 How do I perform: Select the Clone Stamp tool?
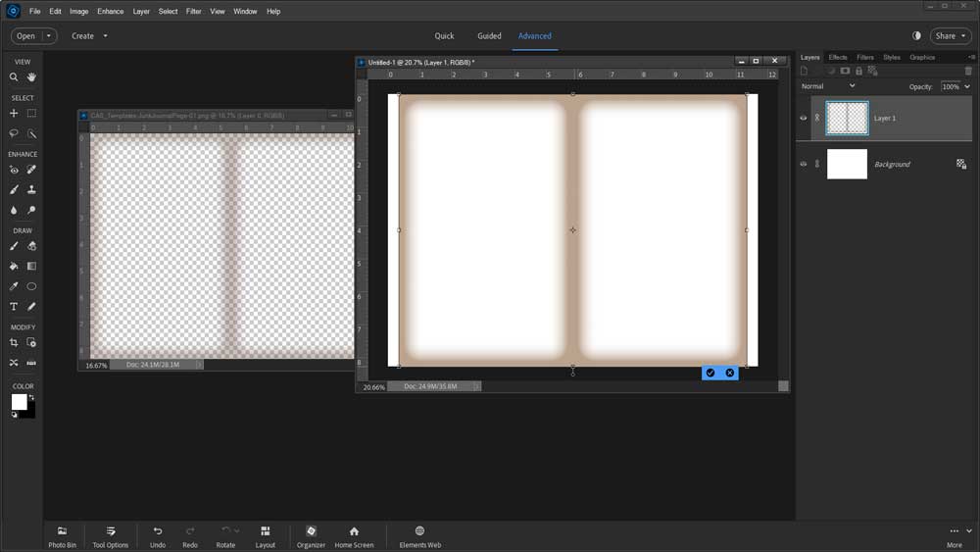pos(31,189)
